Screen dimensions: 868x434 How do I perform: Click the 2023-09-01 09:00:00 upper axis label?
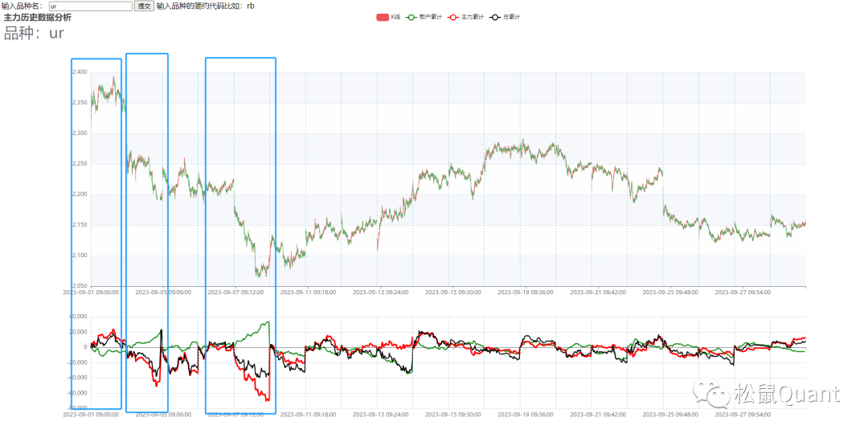click(x=92, y=293)
